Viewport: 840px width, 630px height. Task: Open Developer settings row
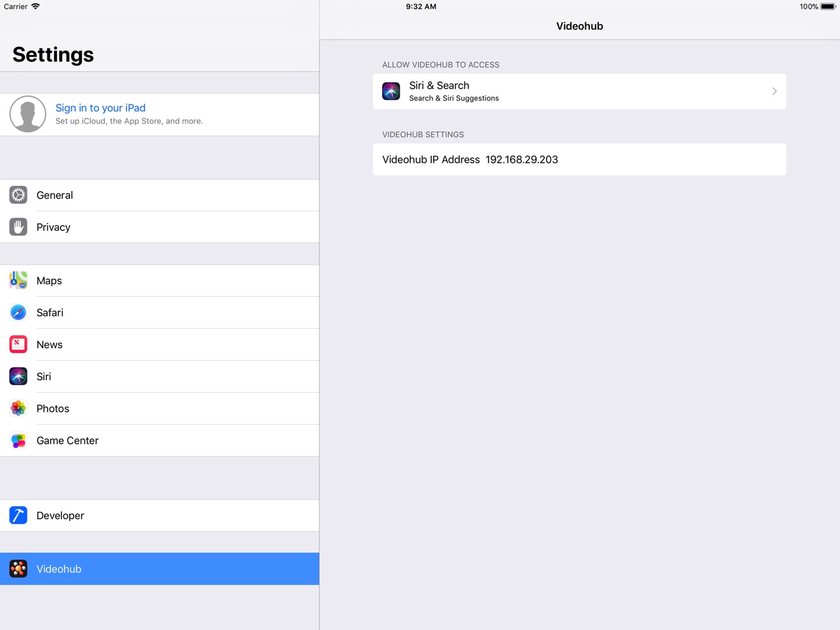[159, 516]
